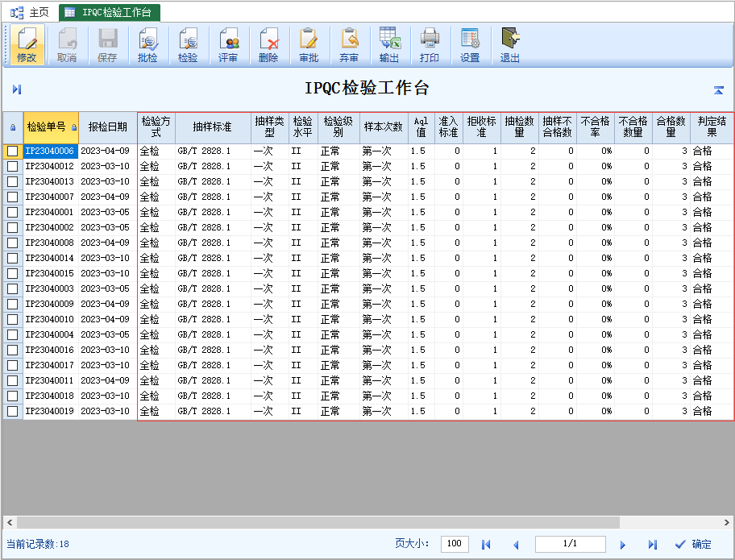Click the 主页 tab tree icon

pos(17,13)
